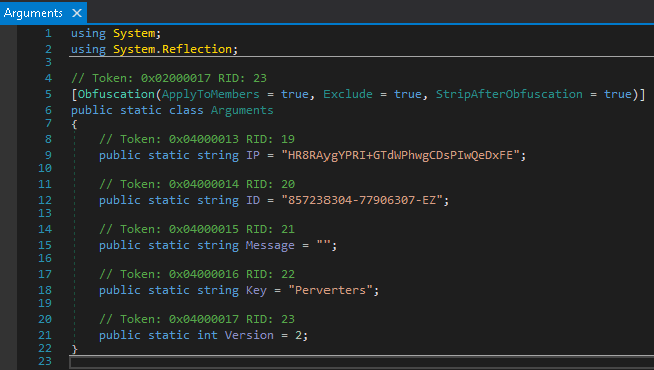
Task: Click comment "Token: 0x04000016 RID: 22"
Action: 197,274
